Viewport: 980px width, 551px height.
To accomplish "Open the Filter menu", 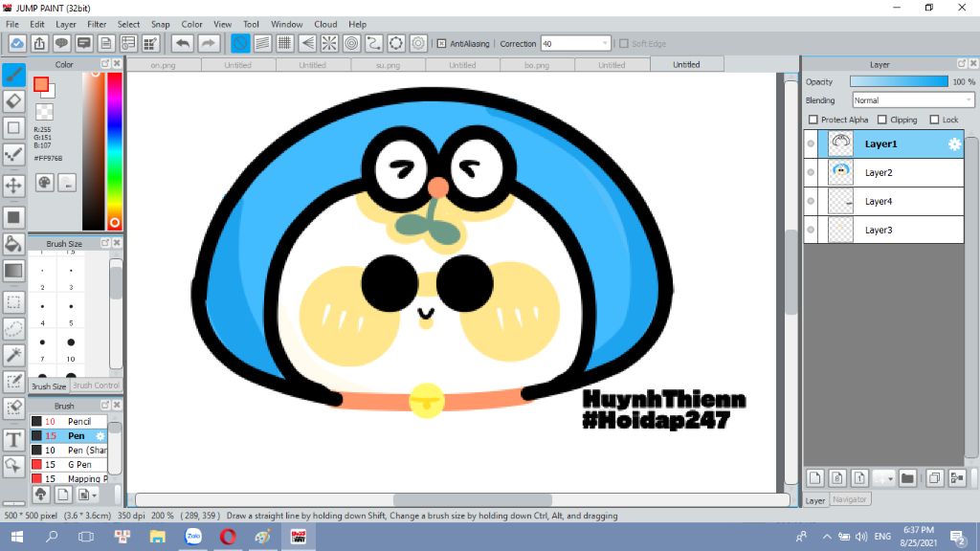I will (x=97, y=24).
